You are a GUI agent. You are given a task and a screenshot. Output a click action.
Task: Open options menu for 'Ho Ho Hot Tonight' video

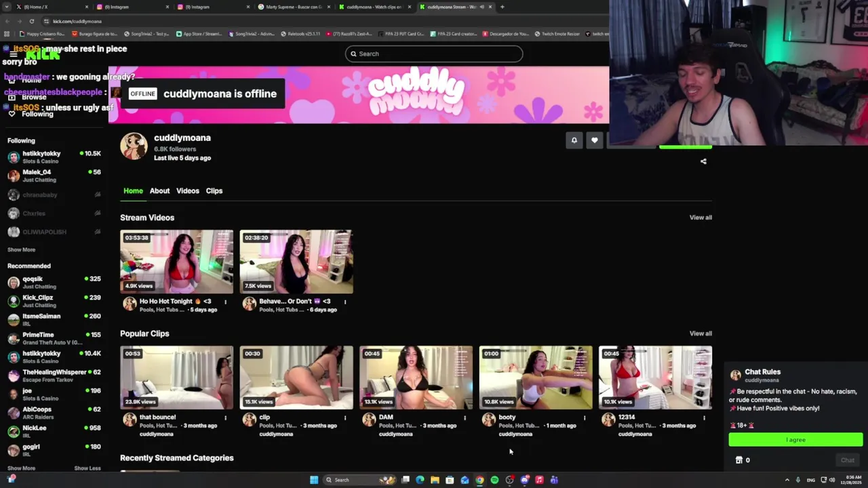225,302
